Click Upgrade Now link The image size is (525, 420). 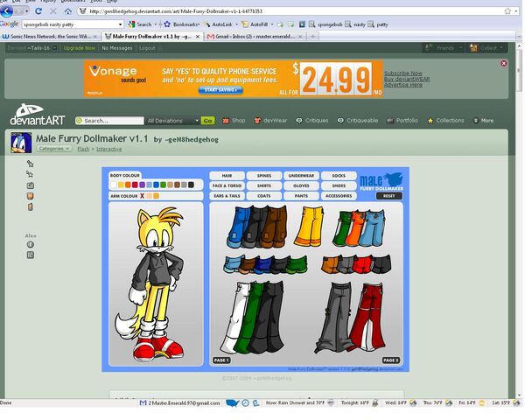pyautogui.click(x=80, y=48)
